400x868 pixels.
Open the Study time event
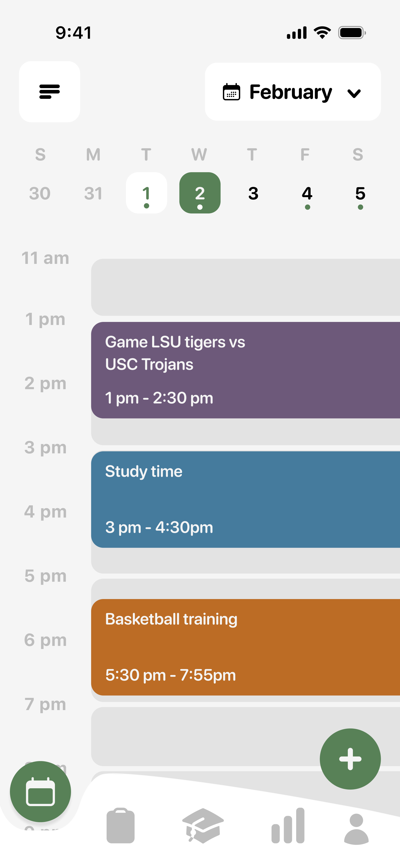coord(246,499)
